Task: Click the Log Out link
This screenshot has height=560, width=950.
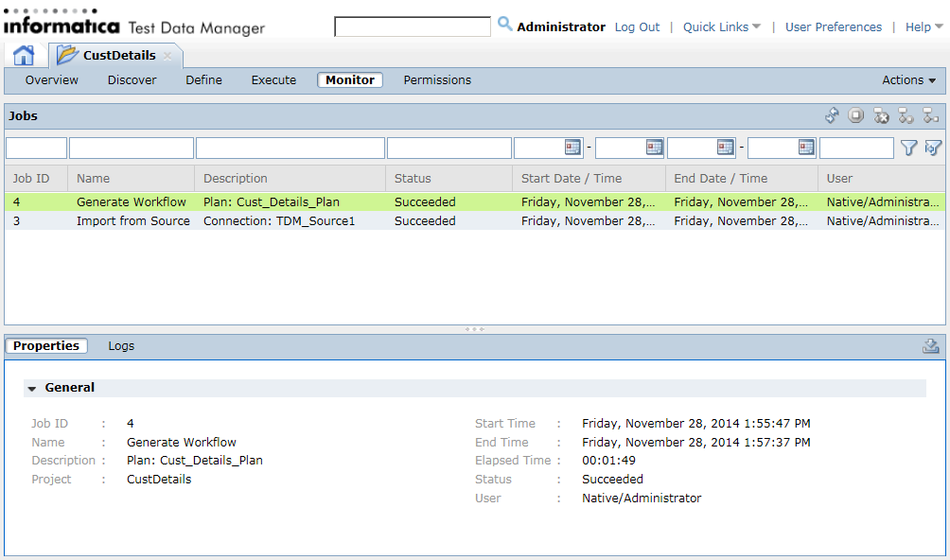Action: click(637, 27)
